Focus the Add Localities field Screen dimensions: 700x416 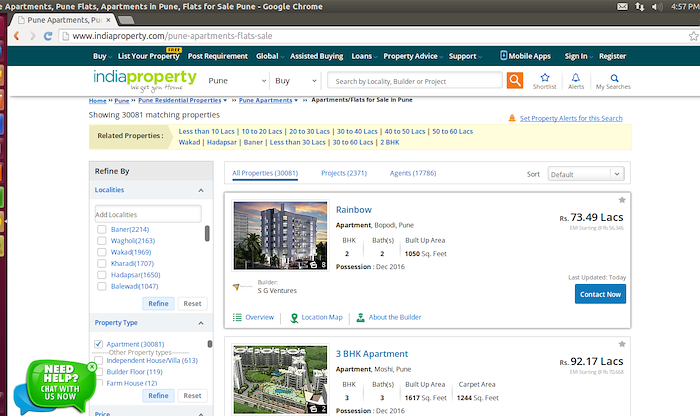(148, 214)
